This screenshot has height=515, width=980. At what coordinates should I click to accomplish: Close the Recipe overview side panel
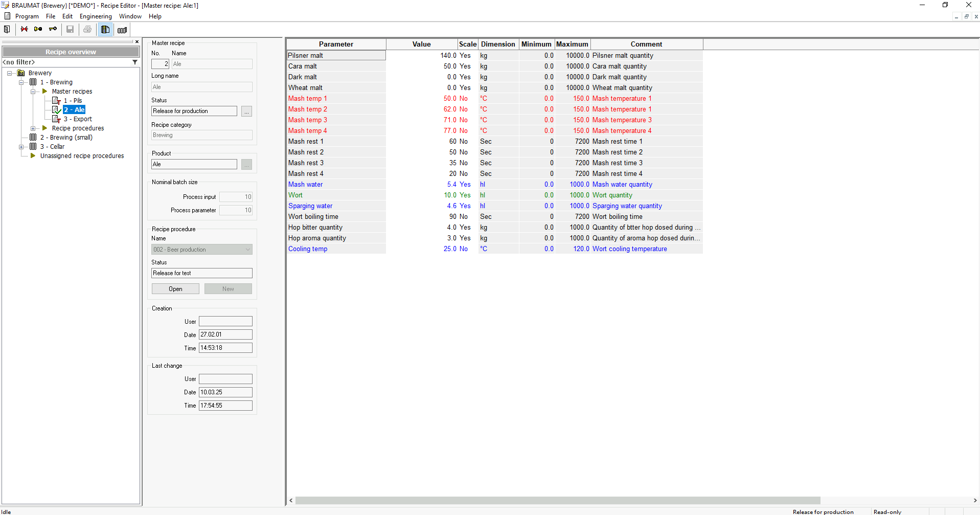[x=137, y=42]
